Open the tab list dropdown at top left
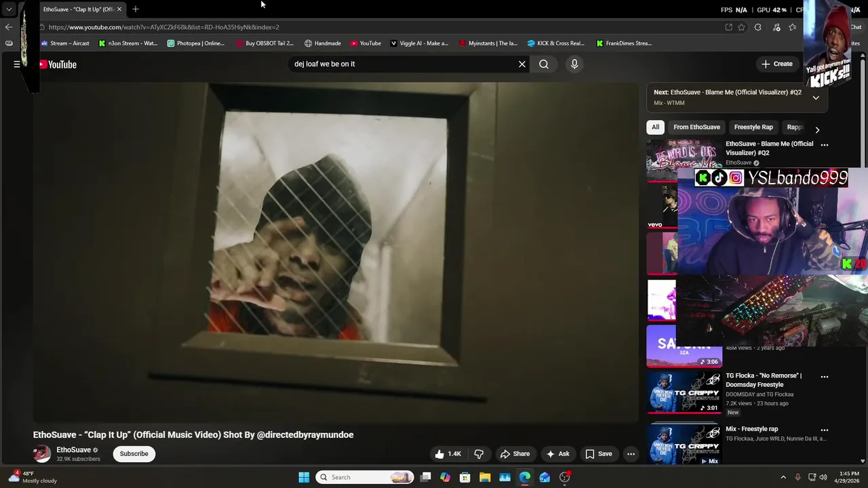This screenshot has height=488, width=868. click(x=8, y=9)
